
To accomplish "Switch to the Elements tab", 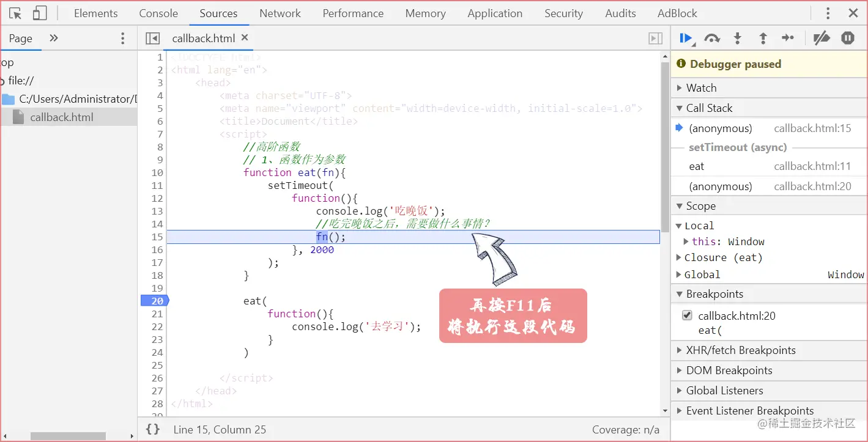I will click(x=96, y=13).
